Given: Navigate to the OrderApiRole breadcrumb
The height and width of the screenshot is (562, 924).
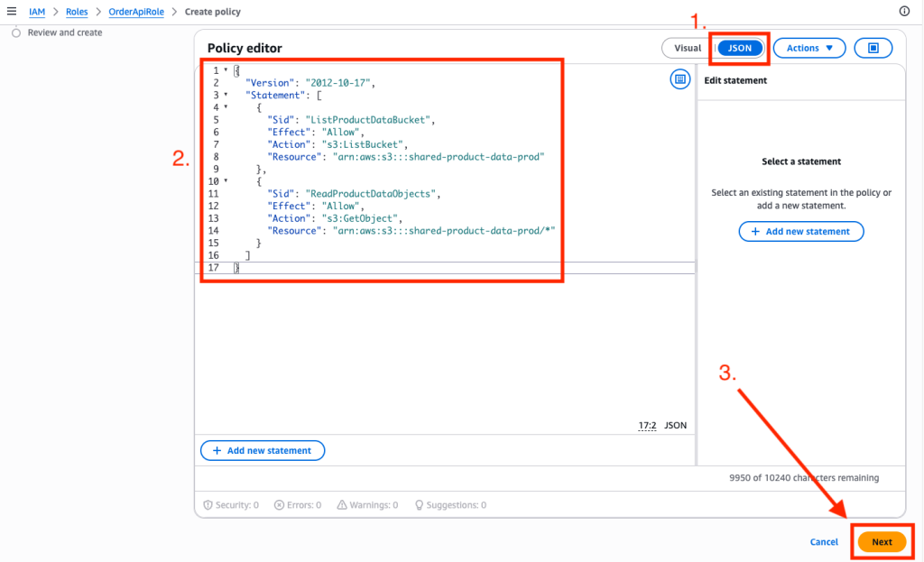Looking at the screenshot, I should pos(136,12).
